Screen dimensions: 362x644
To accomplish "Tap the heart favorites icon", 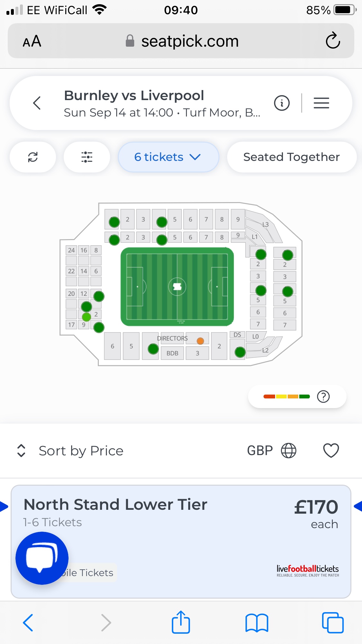I will pos(331,450).
